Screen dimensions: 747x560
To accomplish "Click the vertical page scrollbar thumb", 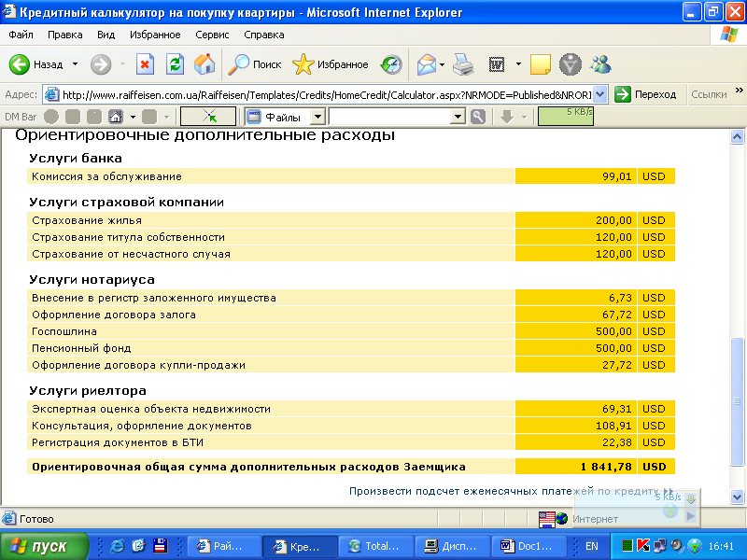I will click(737, 399).
